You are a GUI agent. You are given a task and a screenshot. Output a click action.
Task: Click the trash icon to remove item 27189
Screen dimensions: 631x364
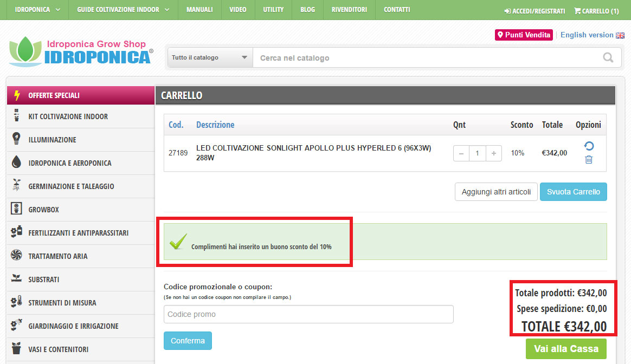coord(589,160)
